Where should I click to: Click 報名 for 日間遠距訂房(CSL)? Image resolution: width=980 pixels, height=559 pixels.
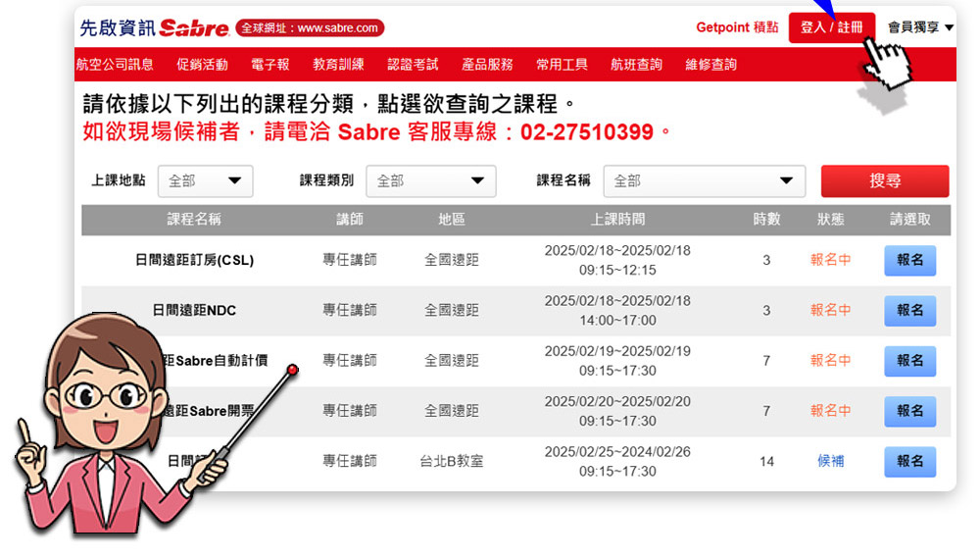point(909,260)
